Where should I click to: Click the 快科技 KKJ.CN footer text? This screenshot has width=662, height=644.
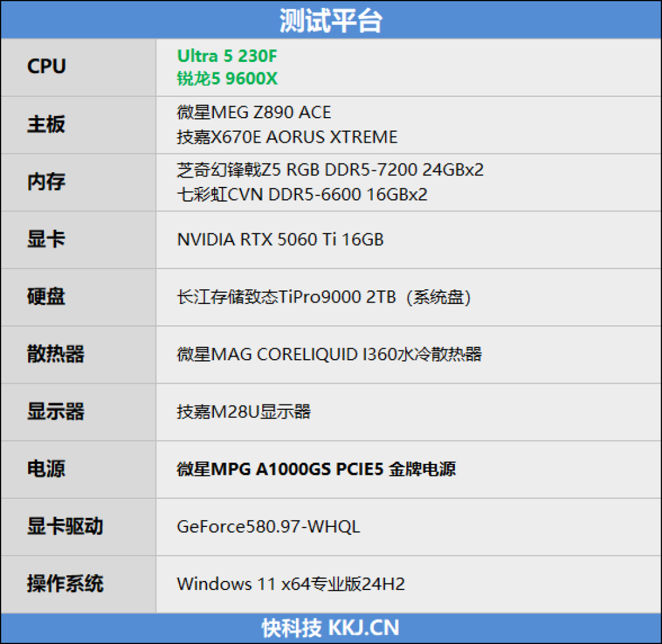click(330, 627)
